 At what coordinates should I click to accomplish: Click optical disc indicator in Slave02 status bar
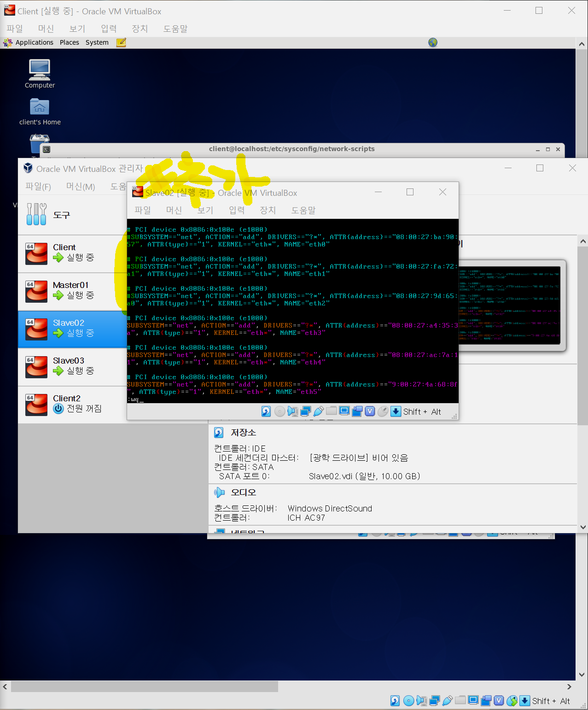pos(279,411)
